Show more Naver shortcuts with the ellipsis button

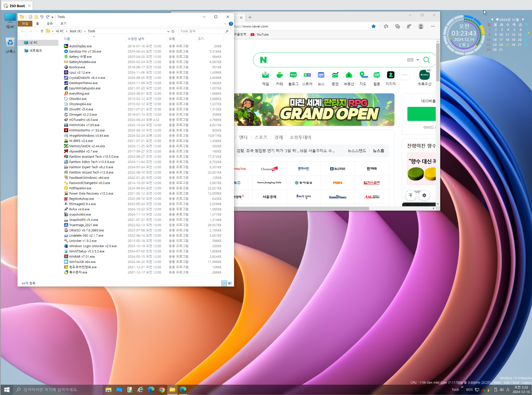(404, 75)
